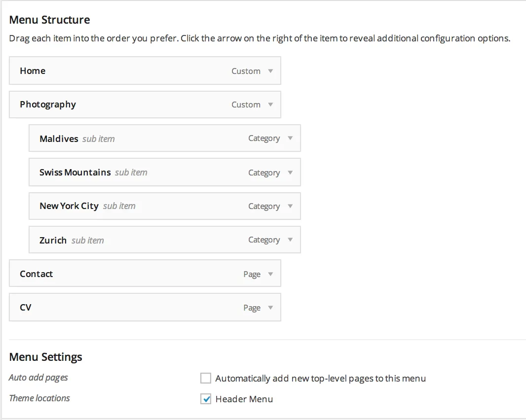Expand the CV page item arrow
Screen dimensions: 526x420
[x=270, y=308]
